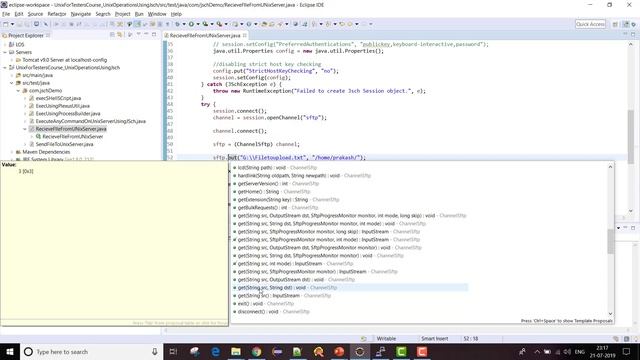This screenshot has width=640, height=360.
Task: Click Collapse All in Project Explorer
Action: pyautogui.click(x=112, y=35)
